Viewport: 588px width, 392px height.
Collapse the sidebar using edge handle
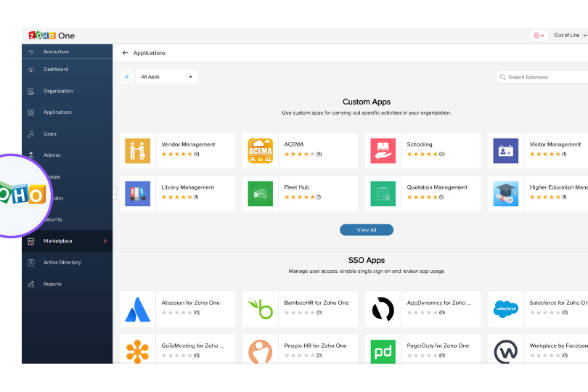[114, 193]
